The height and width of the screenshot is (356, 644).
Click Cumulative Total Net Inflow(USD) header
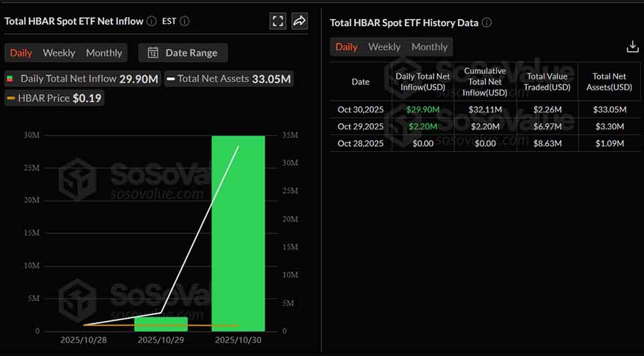(x=485, y=82)
